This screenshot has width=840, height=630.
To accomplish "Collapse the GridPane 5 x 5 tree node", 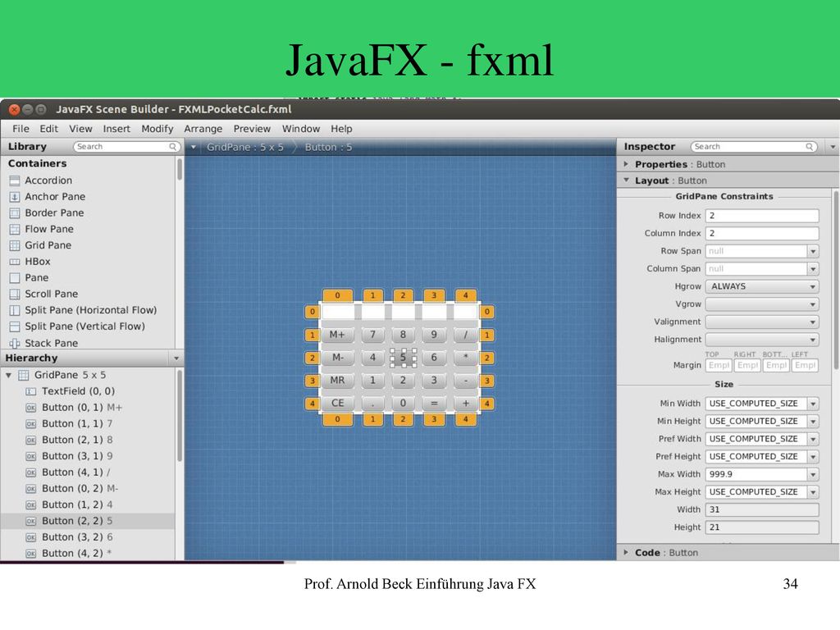I will tap(8, 375).
